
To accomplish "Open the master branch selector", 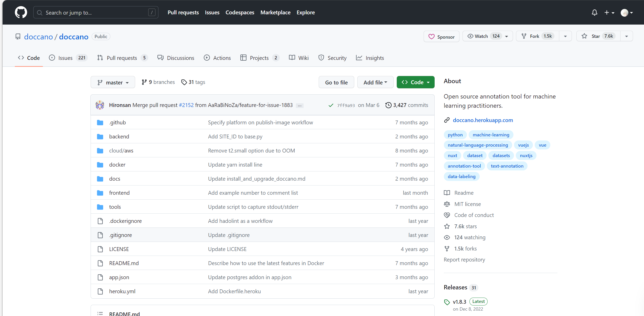I will (x=113, y=82).
